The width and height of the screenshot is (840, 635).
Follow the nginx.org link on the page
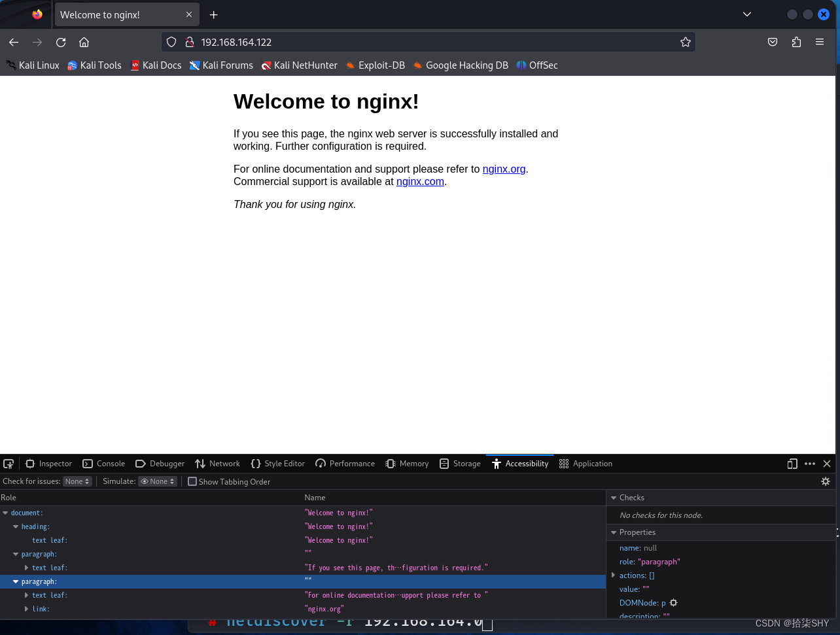[504, 169]
